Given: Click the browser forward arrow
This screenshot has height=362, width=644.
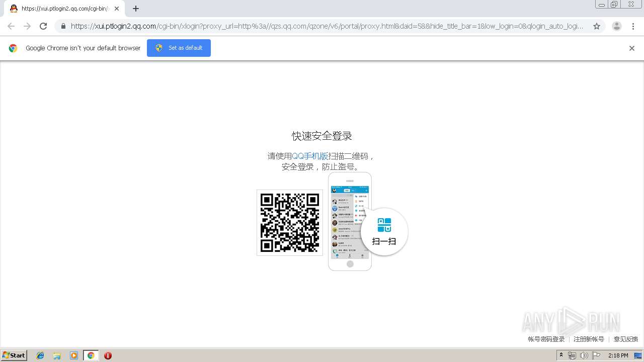Looking at the screenshot, I should point(27,26).
